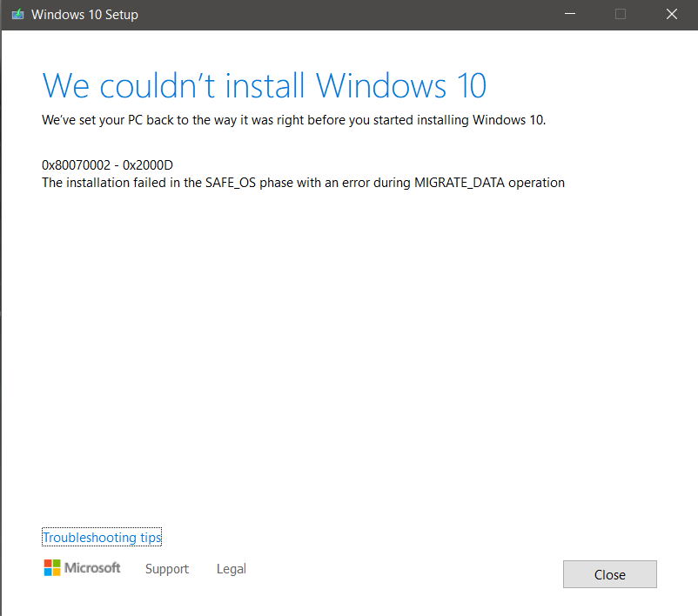This screenshot has height=616, width=698.
Task: Click the "We've set your PC back" sentence
Action: pyautogui.click(x=294, y=120)
